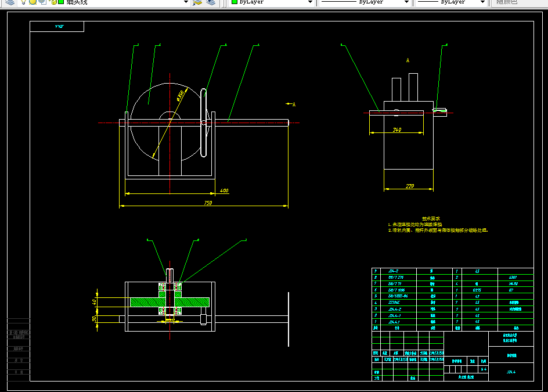The width and height of the screenshot is (548, 392).
Task: Select the vertical 40 dimension
Action: tap(94, 302)
